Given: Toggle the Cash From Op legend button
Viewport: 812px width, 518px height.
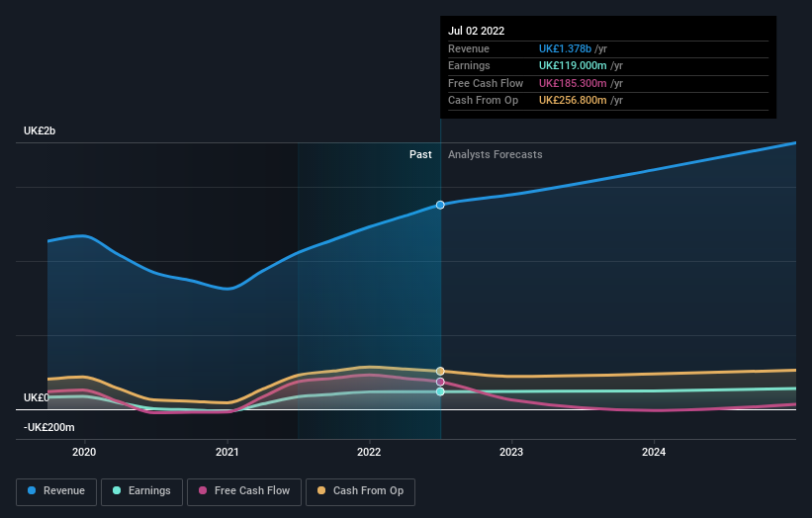Looking at the screenshot, I should [360, 491].
